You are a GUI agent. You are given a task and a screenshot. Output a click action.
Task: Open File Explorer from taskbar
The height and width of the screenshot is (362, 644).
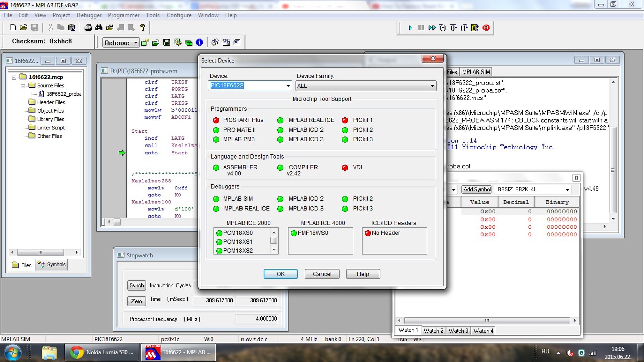point(49,352)
